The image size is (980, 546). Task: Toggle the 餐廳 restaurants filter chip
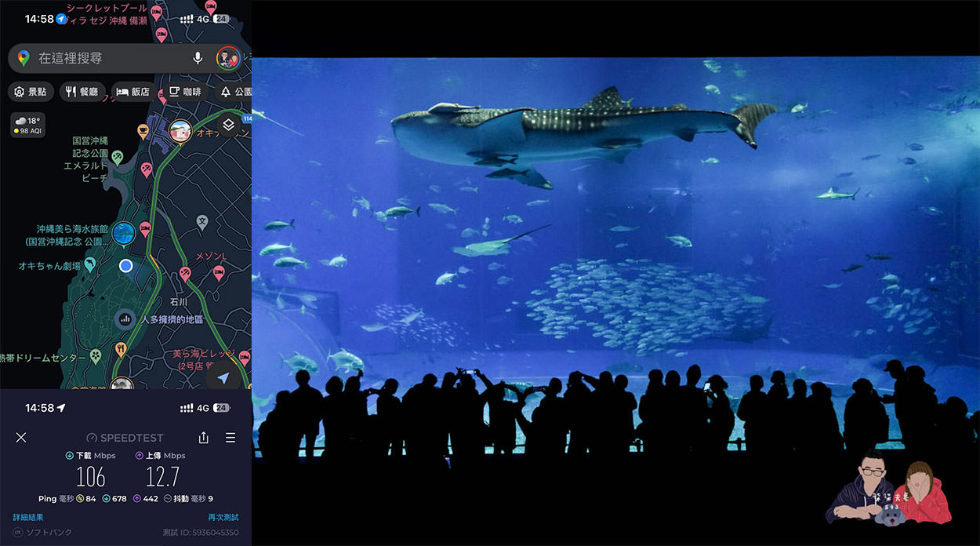82,91
